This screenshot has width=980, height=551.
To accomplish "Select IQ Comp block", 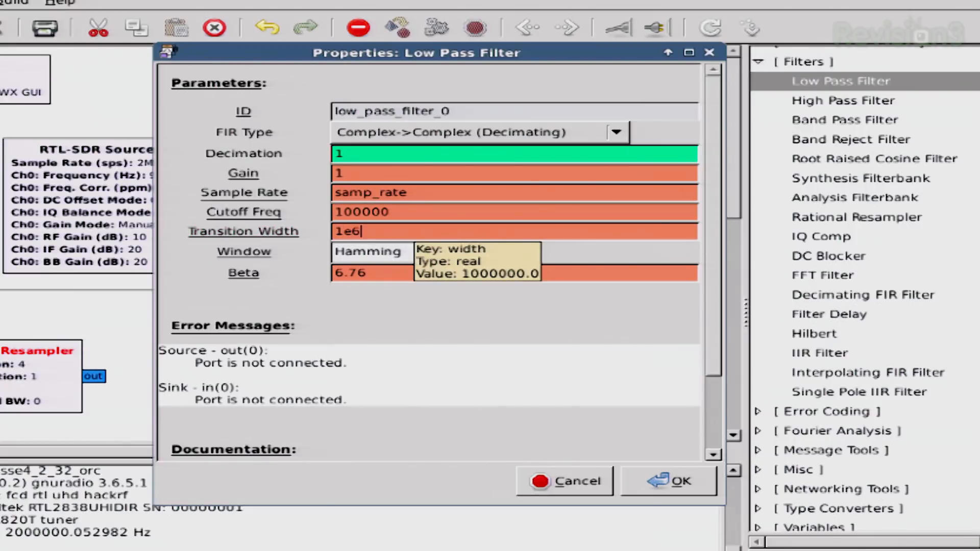I will pyautogui.click(x=821, y=236).
